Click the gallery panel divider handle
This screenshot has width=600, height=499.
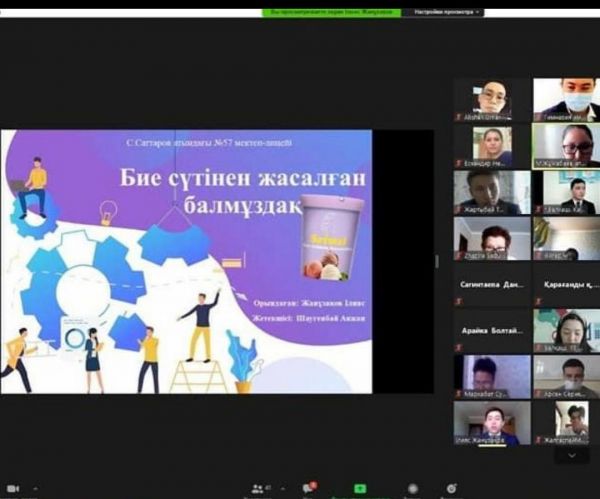436,261
